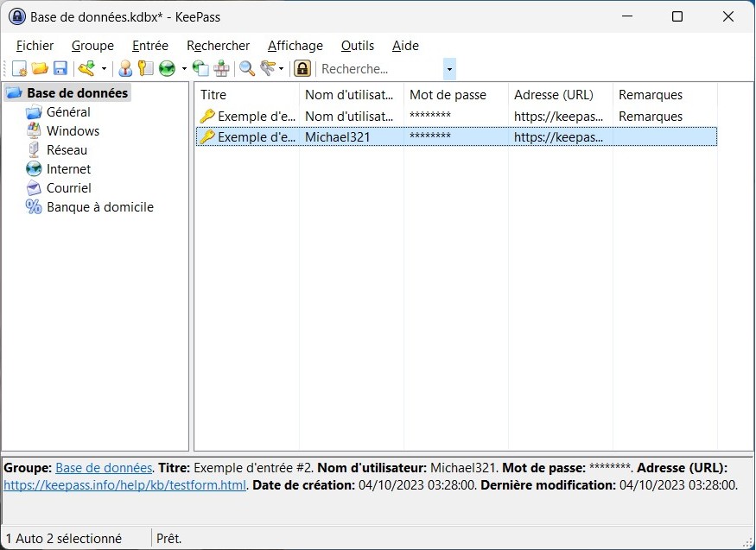The height and width of the screenshot is (550, 756).
Task: Sort entries by Mot de passe column header
Action: 448,95
